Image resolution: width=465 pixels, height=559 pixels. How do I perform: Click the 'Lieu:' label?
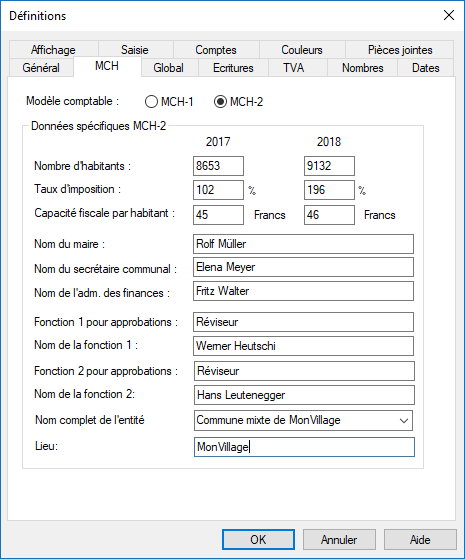(46, 446)
